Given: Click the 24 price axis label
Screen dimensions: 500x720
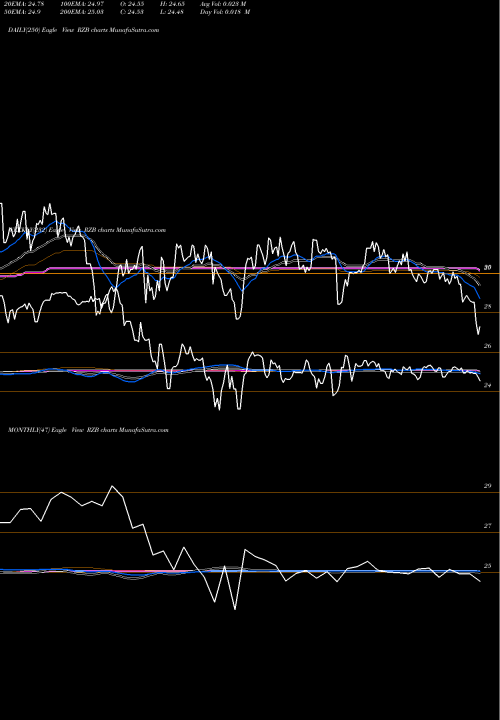Looking at the screenshot, I should [488, 386].
